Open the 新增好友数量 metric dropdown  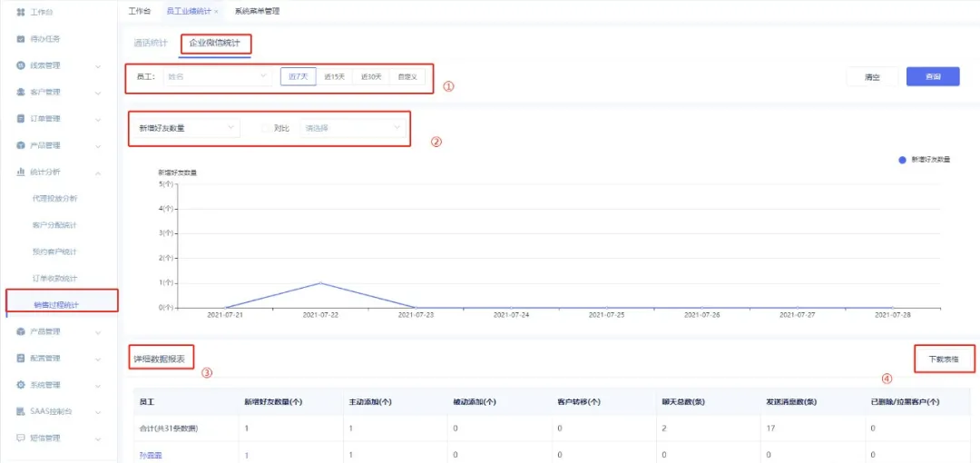click(x=185, y=128)
